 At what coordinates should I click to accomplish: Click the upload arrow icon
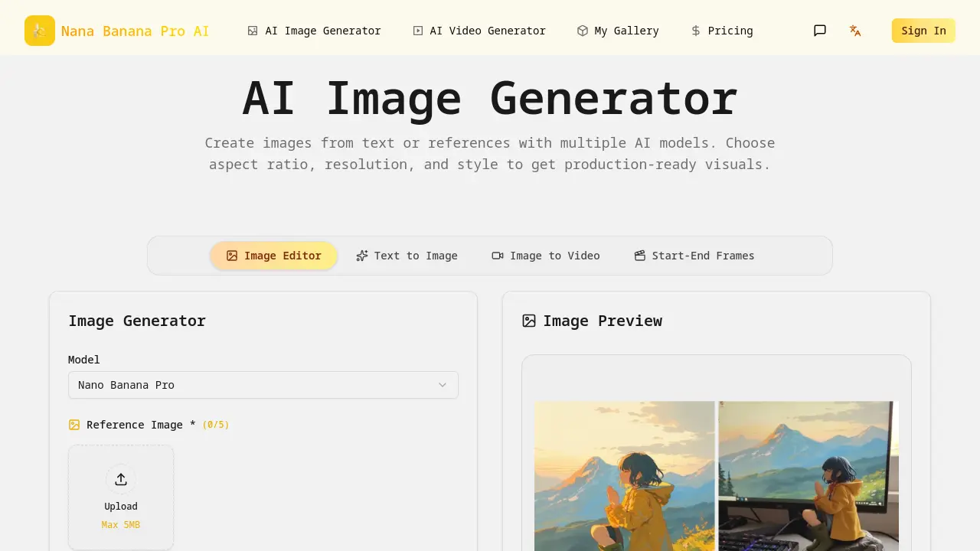tap(121, 479)
